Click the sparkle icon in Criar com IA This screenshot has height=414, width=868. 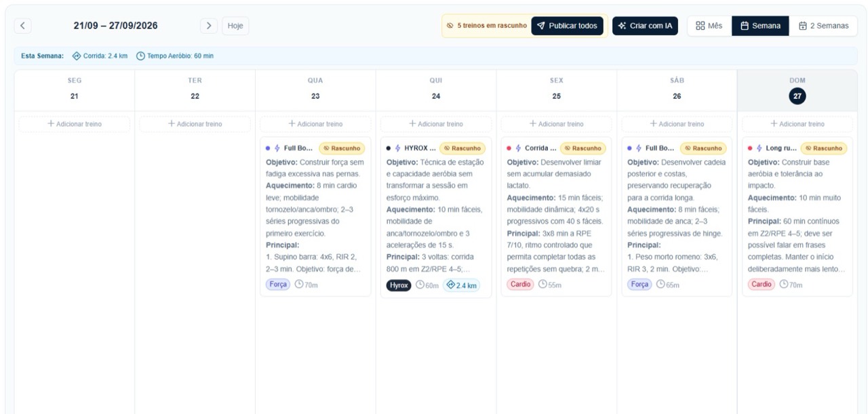pyautogui.click(x=622, y=26)
